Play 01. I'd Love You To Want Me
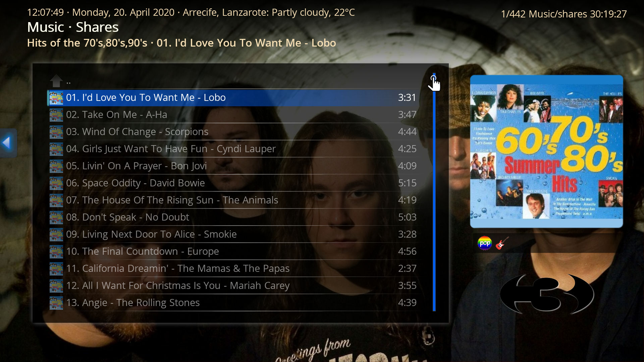Screen dimensions: 644x362 click(146, 98)
